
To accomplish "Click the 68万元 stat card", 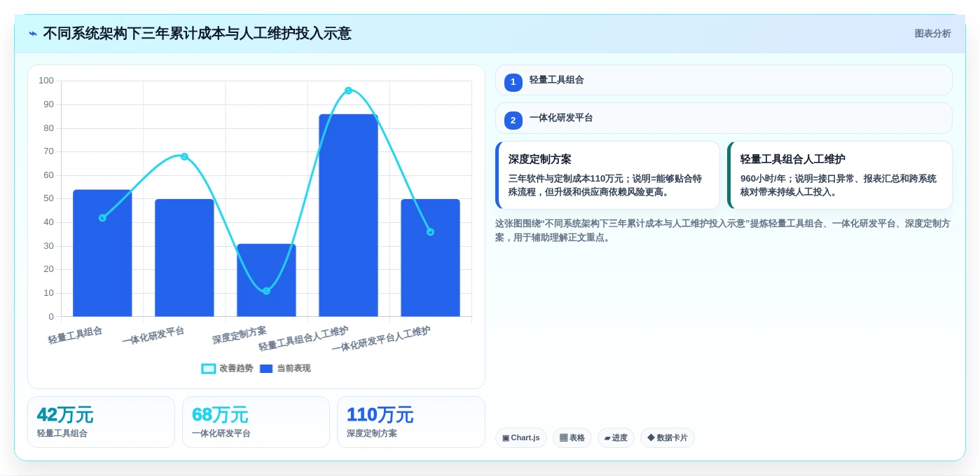I will (256, 422).
